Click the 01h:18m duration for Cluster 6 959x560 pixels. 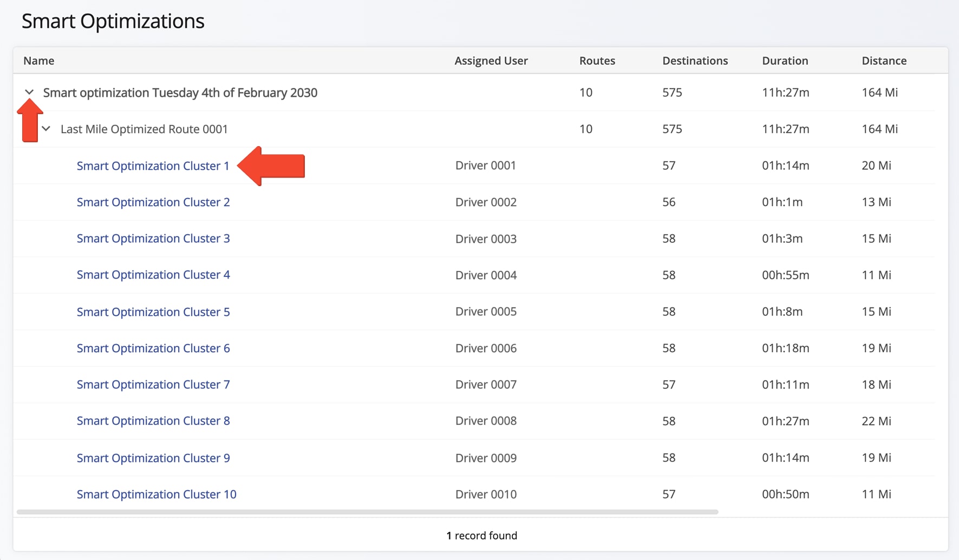[786, 348]
